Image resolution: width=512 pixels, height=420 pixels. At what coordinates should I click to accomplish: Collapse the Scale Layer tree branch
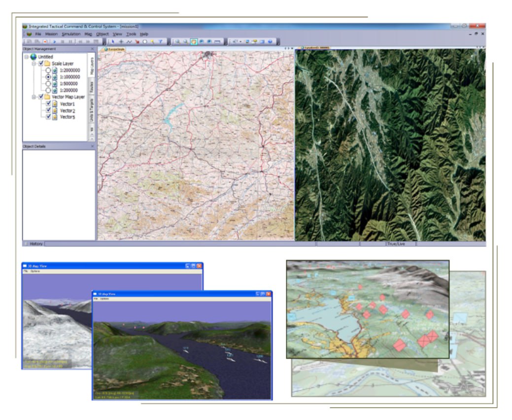(x=34, y=64)
